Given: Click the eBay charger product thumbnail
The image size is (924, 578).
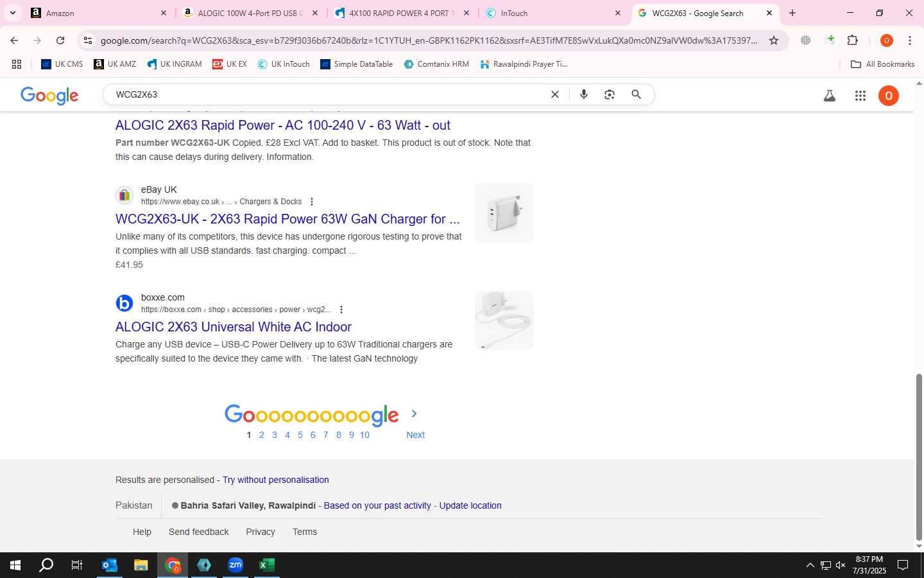Looking at the screenshot, I should pos(504,213).
